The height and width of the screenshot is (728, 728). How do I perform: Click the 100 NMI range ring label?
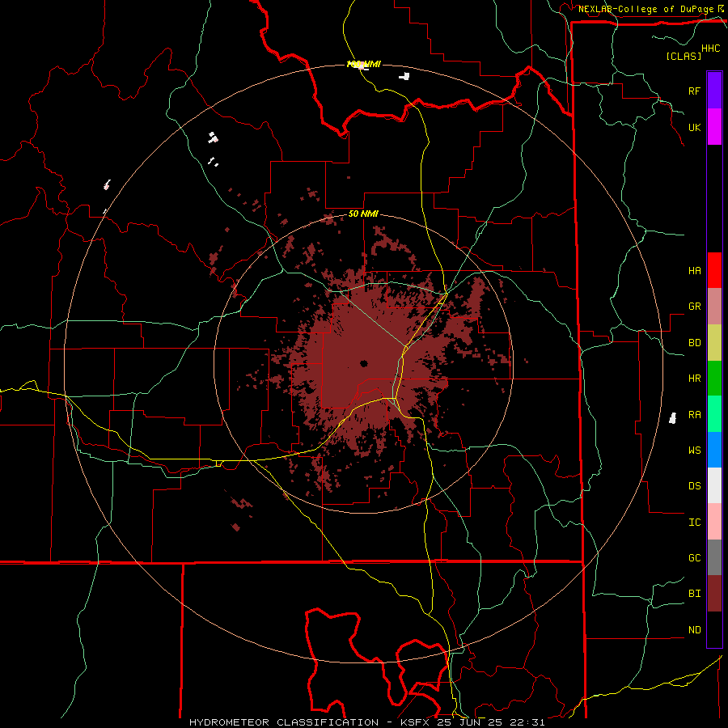363,64
